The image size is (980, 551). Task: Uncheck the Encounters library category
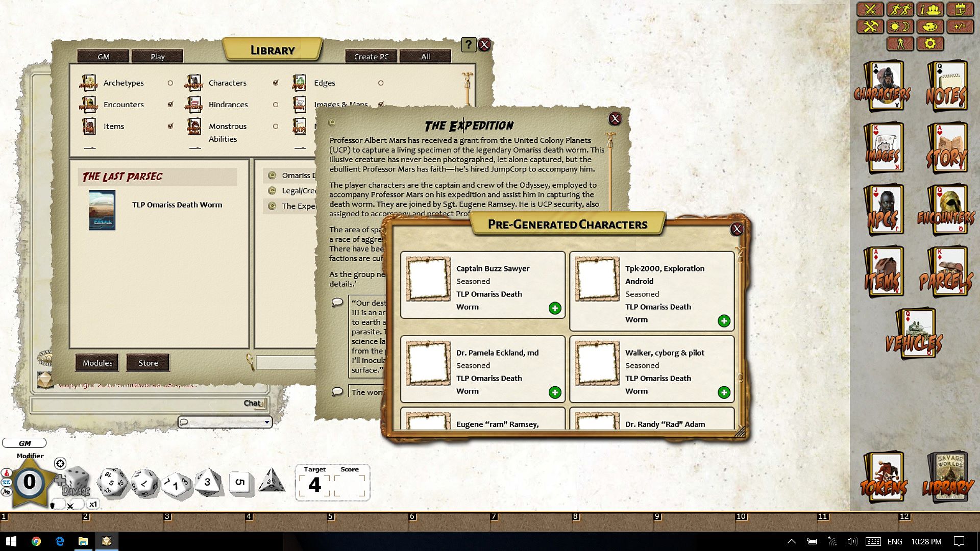pos(170,105)
